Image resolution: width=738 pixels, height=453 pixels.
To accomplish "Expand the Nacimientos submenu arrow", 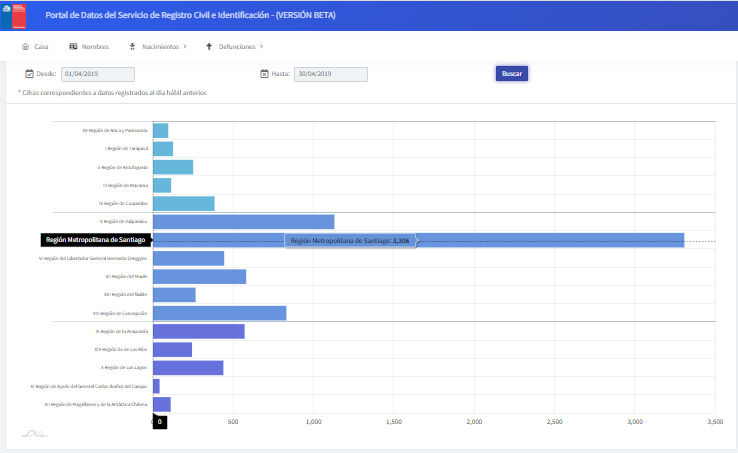I will click(185, 47).
